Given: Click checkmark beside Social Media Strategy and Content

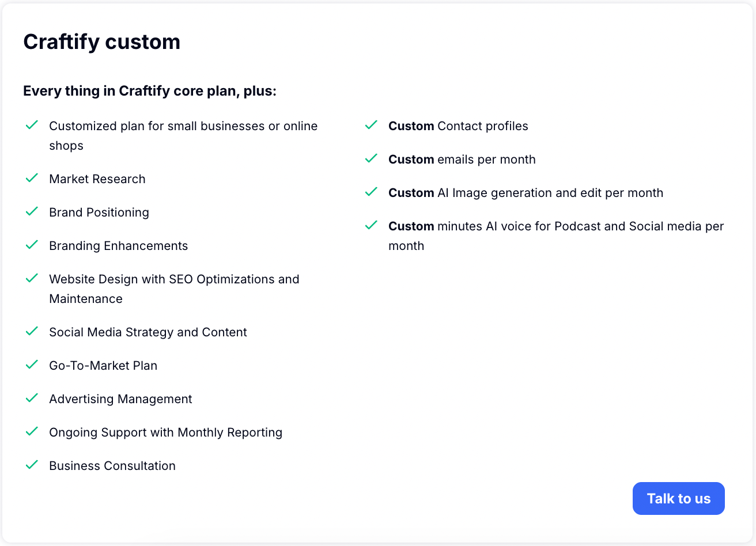Looking at the screenshot, I should pos(32,331).
